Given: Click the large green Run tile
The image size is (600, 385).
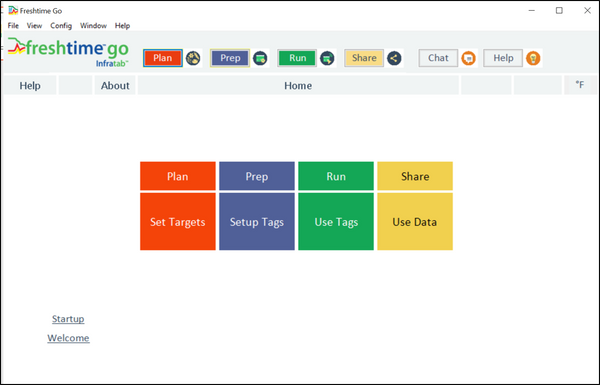Looking at the screenshot, I should click(336, 176).
